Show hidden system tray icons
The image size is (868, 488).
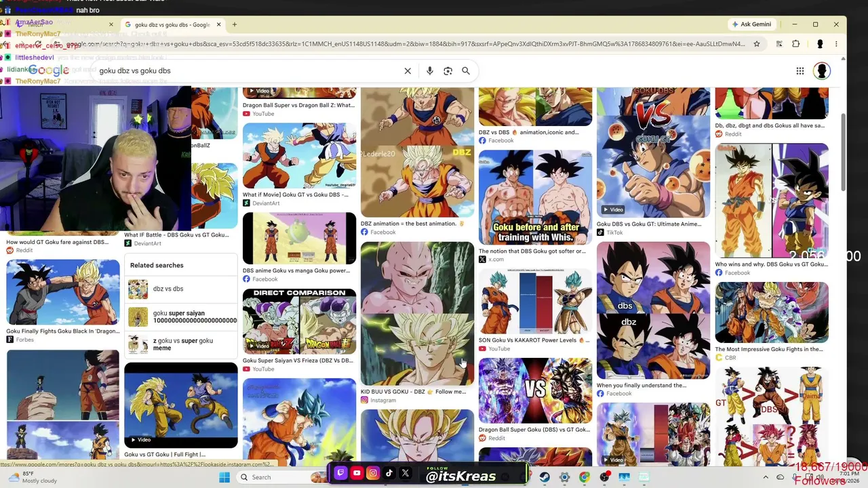tap(766, 477)
